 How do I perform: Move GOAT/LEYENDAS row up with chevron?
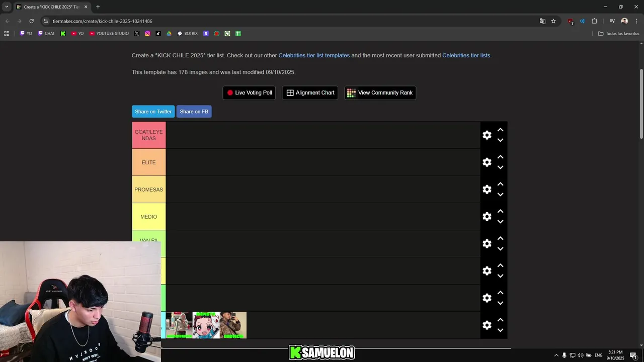click(x=500, y=130)
